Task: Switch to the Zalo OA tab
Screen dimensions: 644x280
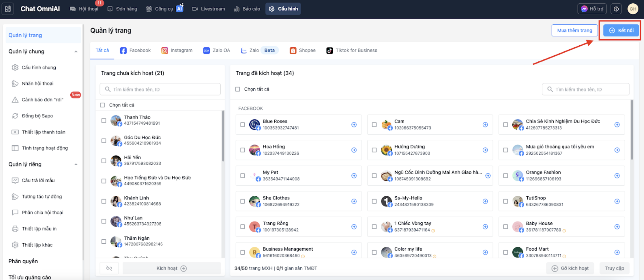Action: [x=217, y=50]
